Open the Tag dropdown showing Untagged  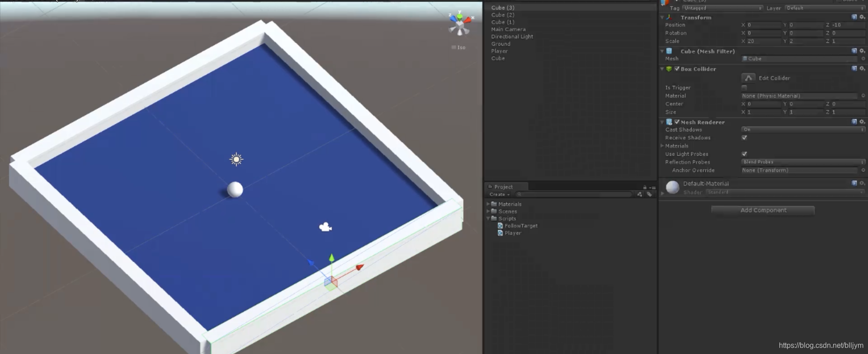tap(722, 8)
